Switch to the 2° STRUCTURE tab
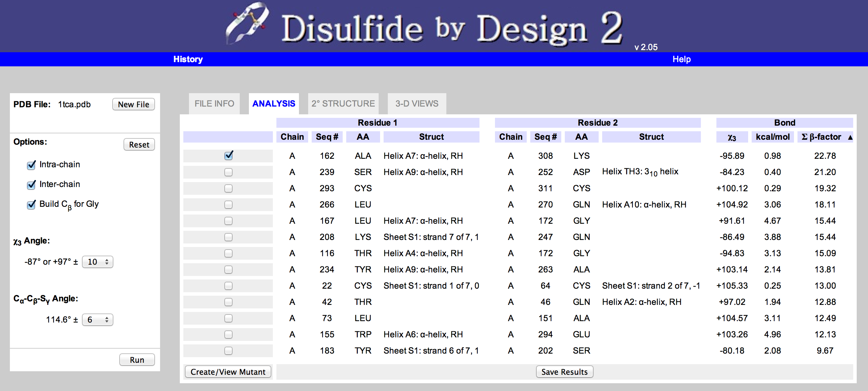 [x=343, y=104]
